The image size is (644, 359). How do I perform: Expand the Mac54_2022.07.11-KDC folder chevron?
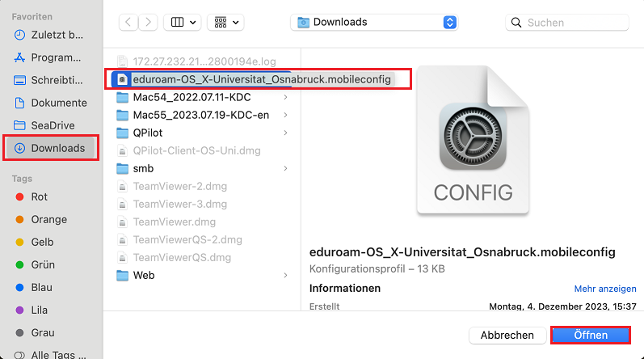(x=285, y=97)
